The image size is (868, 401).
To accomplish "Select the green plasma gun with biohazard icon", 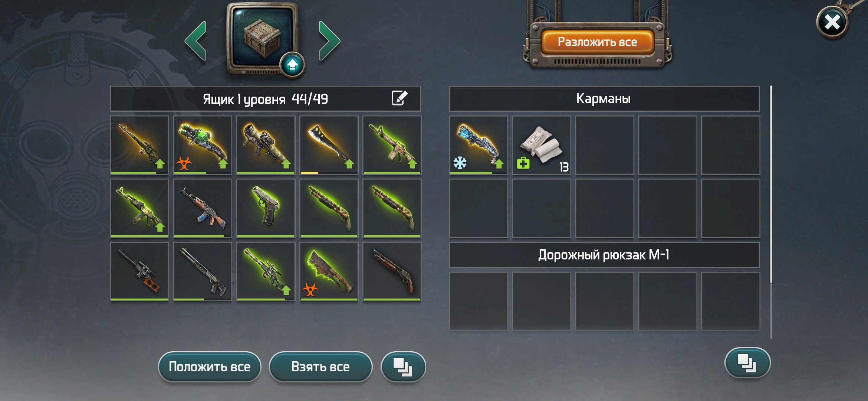I will [x=203, y=145].
